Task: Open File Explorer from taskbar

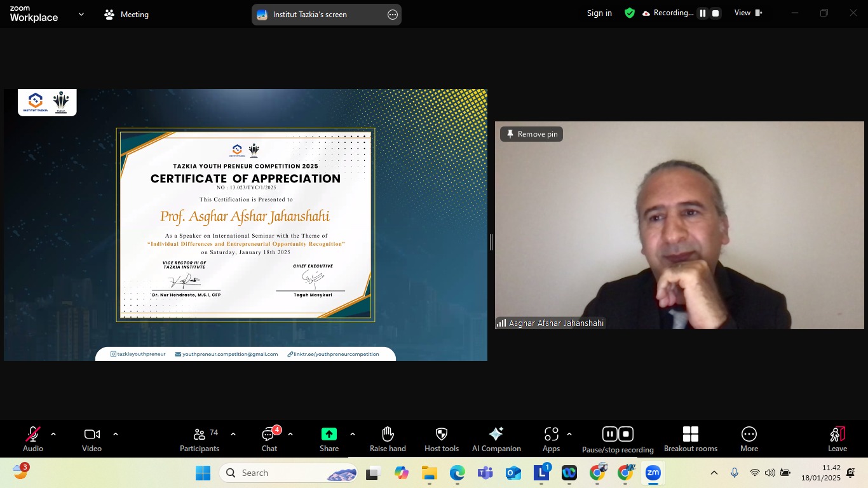Action: [x=430, y=473]
